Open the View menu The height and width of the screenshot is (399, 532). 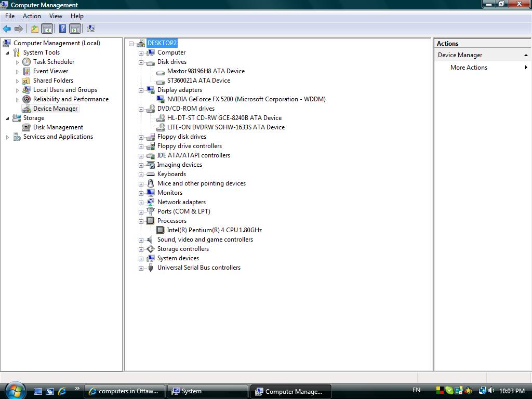click(56, 16)
